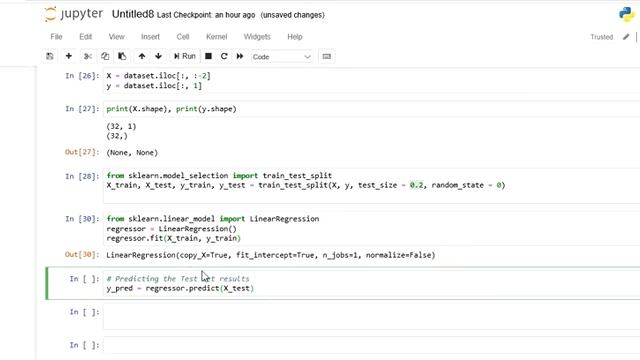Cut selected cells with scissors icon

(88, 56)
